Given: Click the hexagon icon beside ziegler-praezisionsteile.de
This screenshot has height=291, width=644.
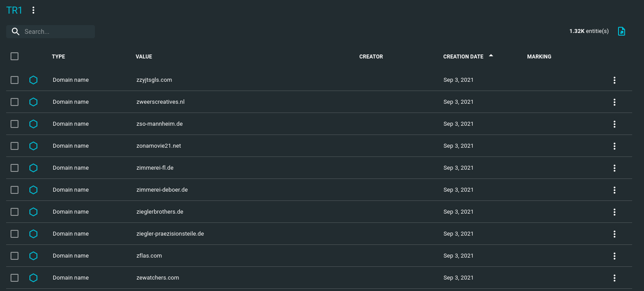Looking at the screenshot, I should coord(33,233).
